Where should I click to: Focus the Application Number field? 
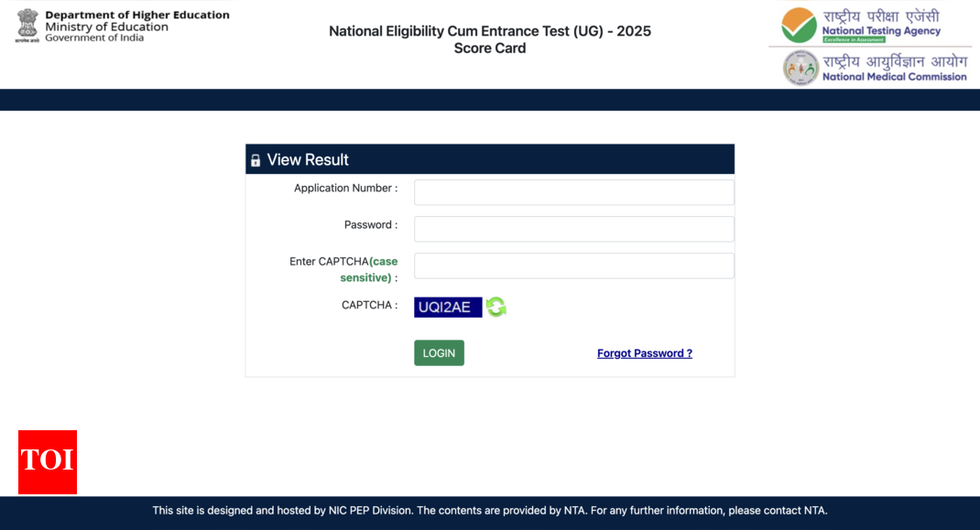click(573, 192)
